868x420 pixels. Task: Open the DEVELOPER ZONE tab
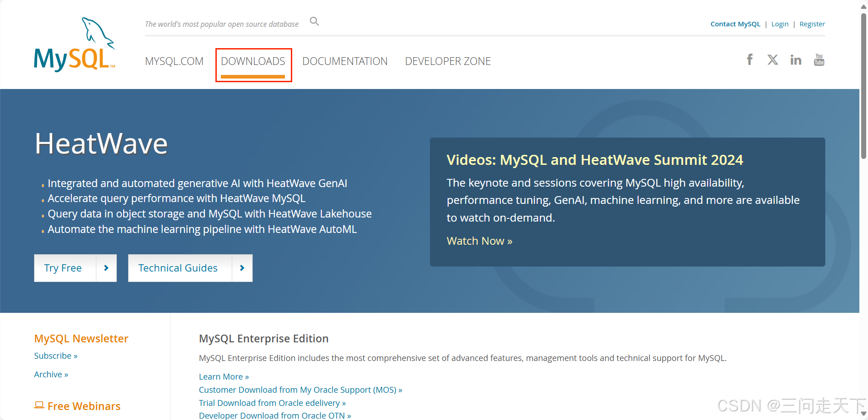448,61
